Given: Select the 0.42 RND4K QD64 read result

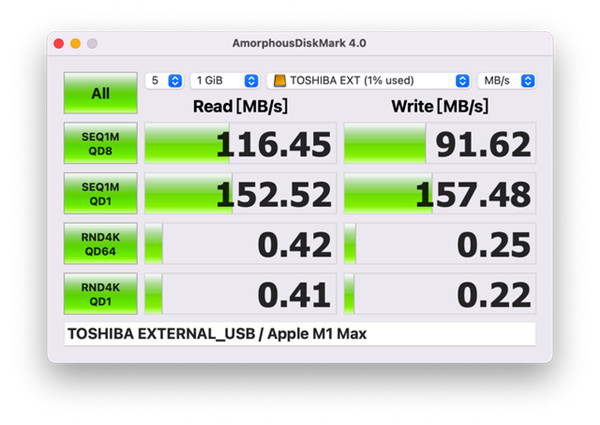Looking at the screenshot, I should coord(239,244).
